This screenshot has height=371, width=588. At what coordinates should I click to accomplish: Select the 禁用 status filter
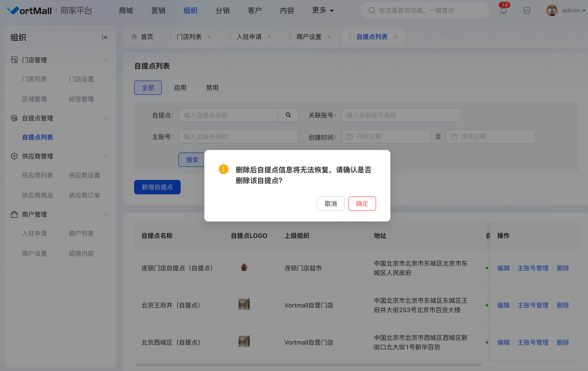pyautogui.click(x=212, y=88)
